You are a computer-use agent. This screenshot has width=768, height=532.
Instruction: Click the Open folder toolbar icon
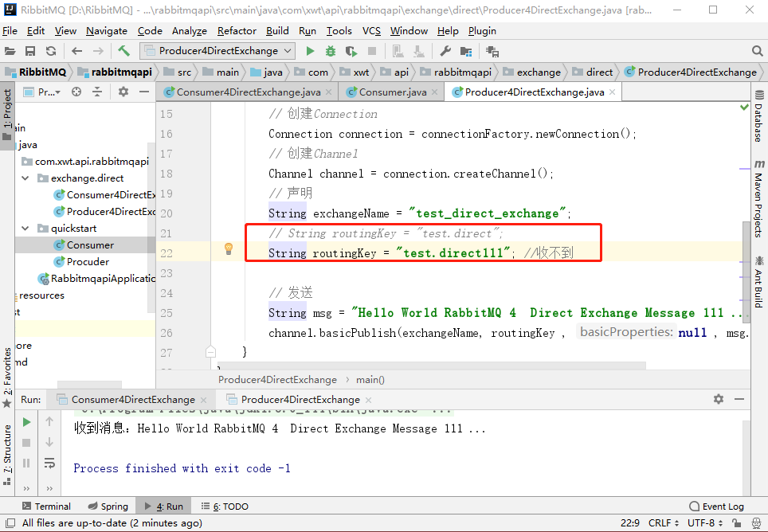pos(10,51)
